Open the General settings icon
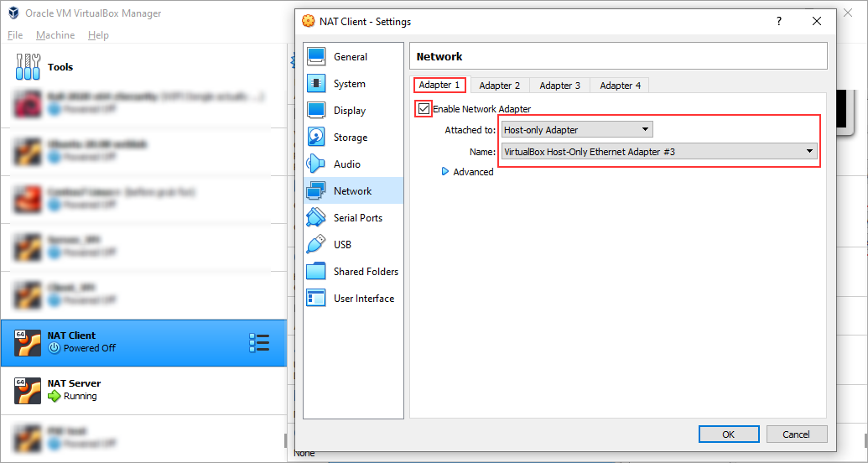Image resolution: width=868 pixels, height=463 pixels. coord(316,56)
